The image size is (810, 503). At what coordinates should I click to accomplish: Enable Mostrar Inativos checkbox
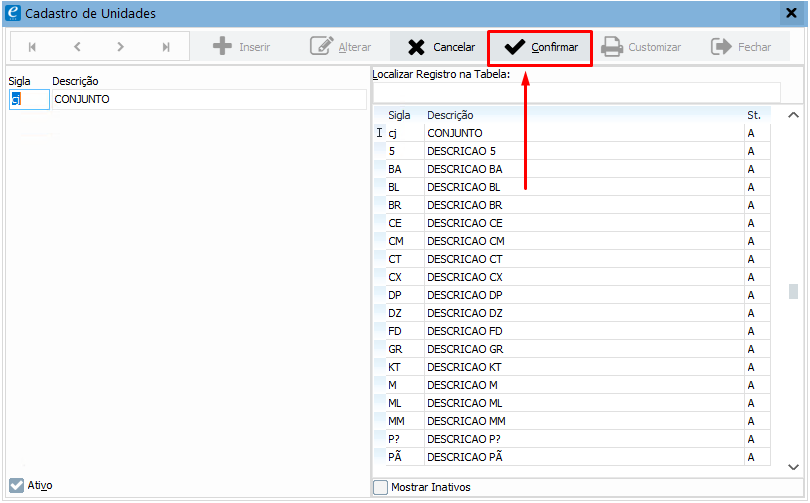tap(380, 487)
